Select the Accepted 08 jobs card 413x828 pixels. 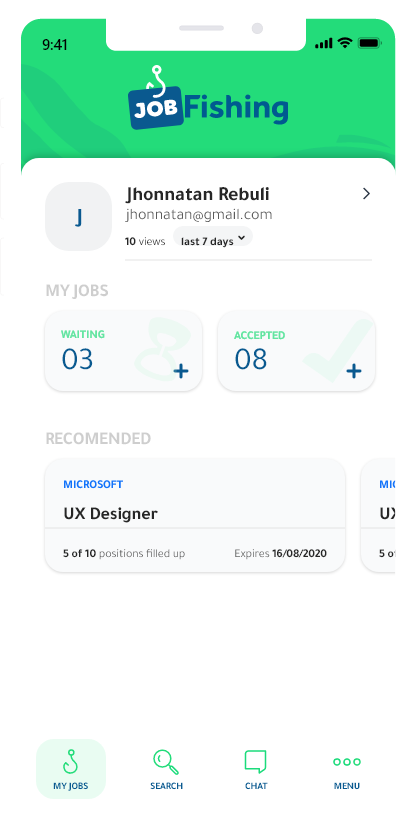click(x=296, y=351)
